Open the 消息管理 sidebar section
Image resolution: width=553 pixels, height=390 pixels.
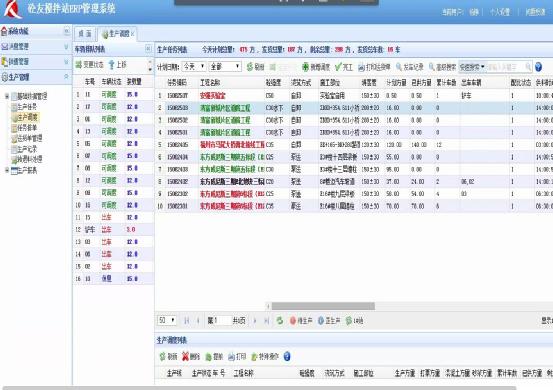(35, 46)
